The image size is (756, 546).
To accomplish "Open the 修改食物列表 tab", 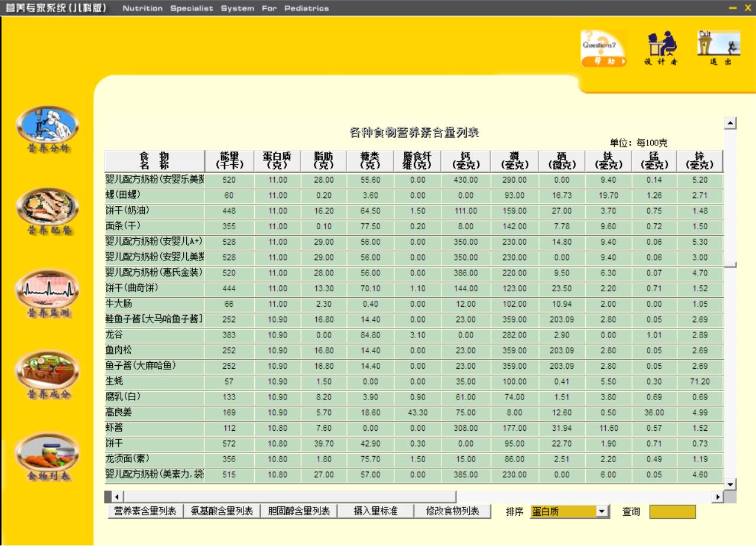I will 452,512.
